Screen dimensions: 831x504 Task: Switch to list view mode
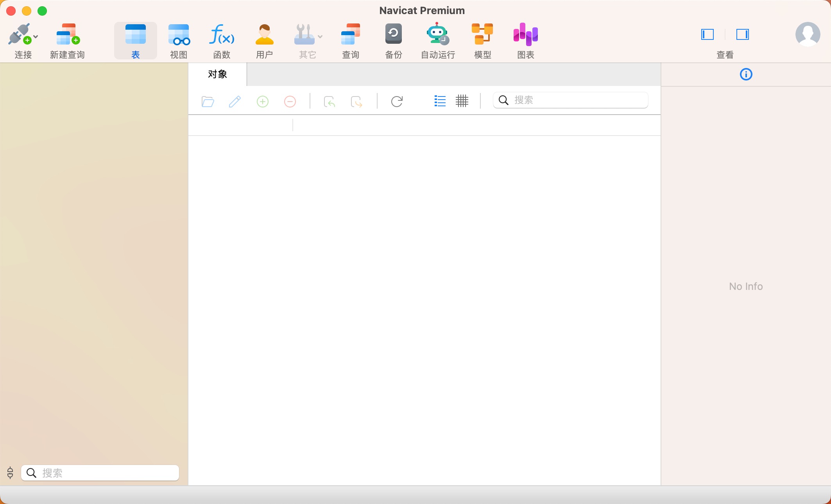coord(440,101)
